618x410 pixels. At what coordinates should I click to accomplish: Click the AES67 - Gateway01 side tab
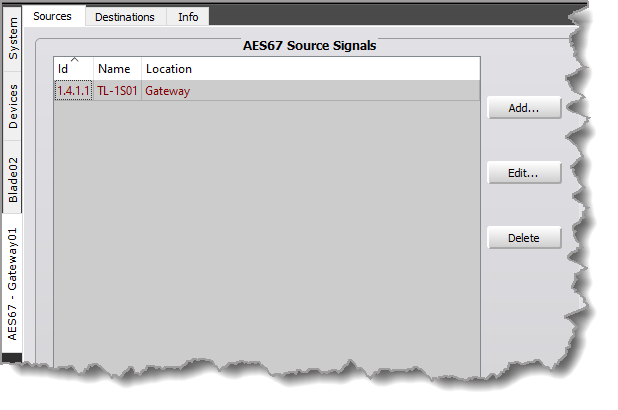[x=13, y=284]
